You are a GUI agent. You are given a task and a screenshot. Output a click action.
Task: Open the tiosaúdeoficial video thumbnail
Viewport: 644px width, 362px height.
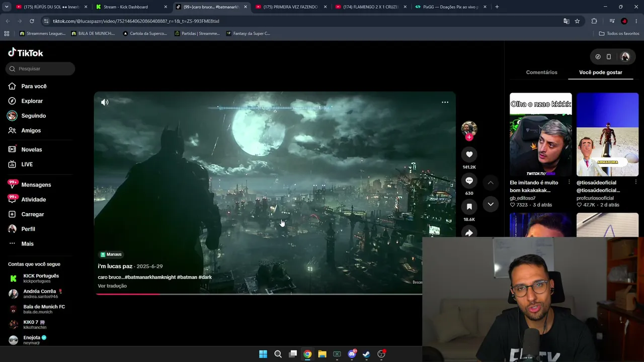pyautogui.click(x=607, y=134)
